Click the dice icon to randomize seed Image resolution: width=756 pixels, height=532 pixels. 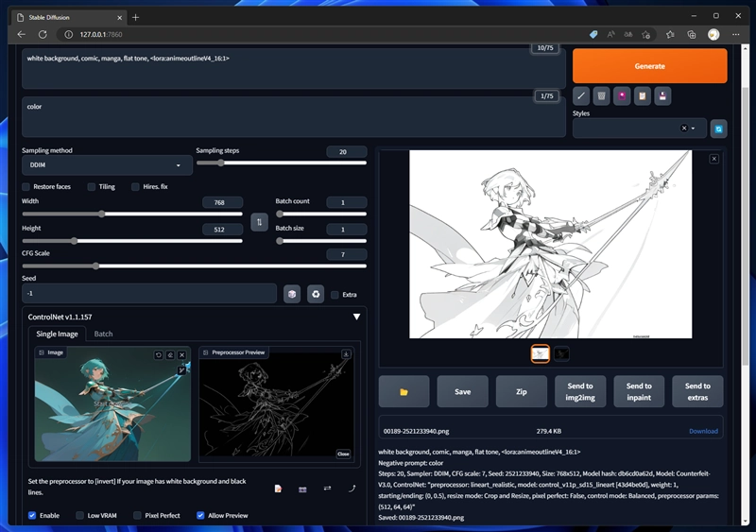(x=292, y=294)
